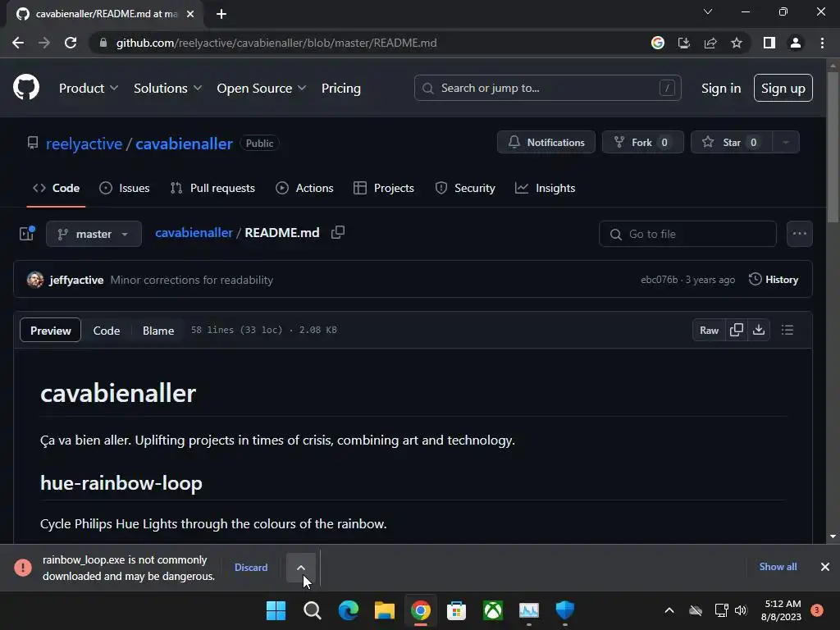Open the Issues tab
This screenshot has width=840, height=630.
click(x=125, y=188)
